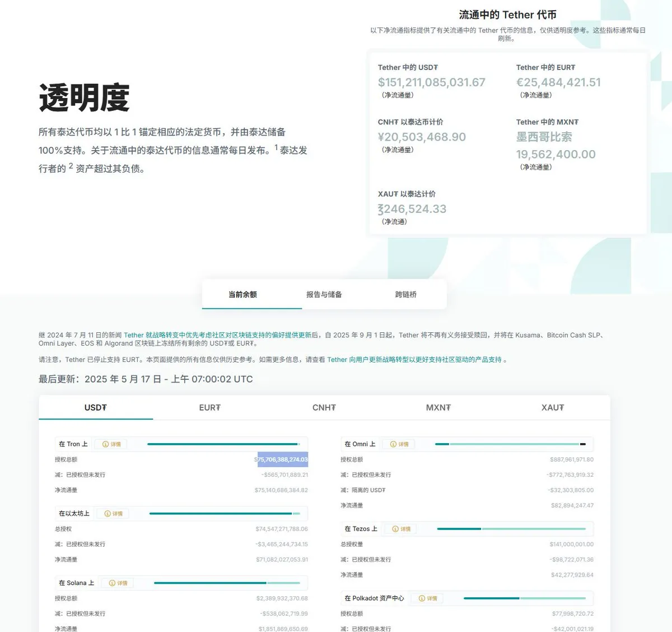Viewport: 672px width, 632px height.
Task: Open the 详情 info button for Tezos
Action: click(402, 529)
